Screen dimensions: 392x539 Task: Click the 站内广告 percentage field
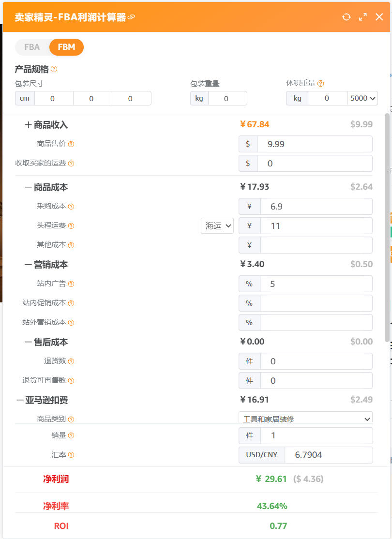[316, 284]
